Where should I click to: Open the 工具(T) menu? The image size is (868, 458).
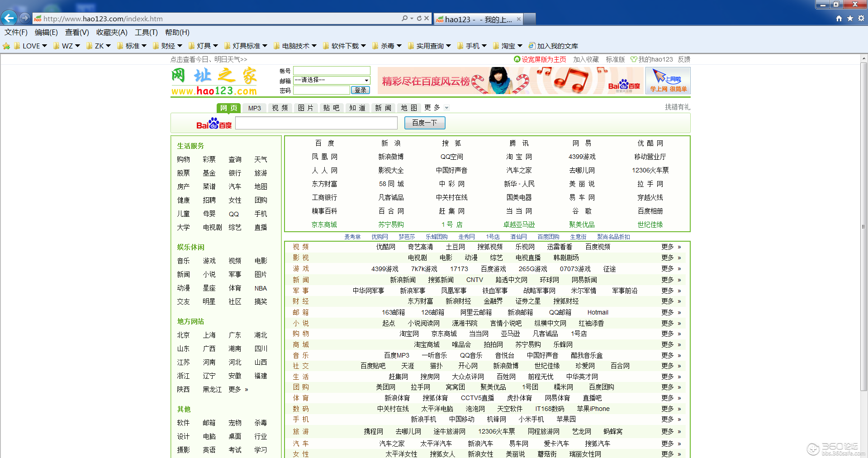pyautogui.click(x=146, y=32)
